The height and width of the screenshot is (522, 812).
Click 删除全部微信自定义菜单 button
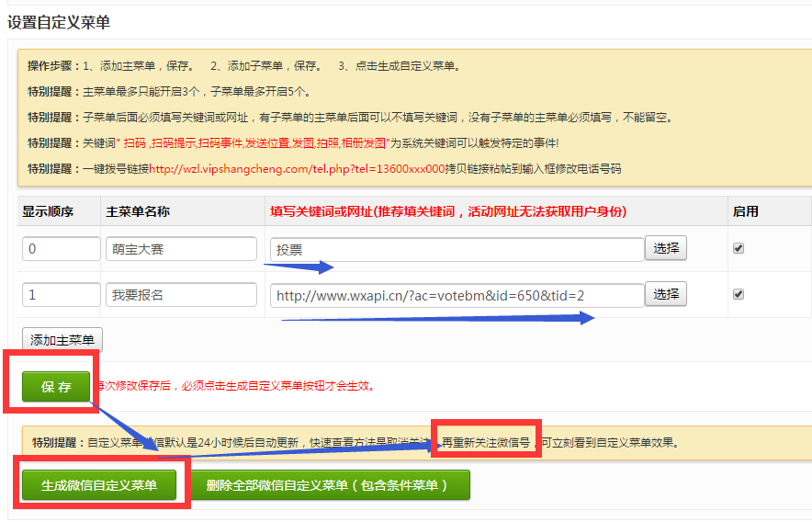(328, 485)
